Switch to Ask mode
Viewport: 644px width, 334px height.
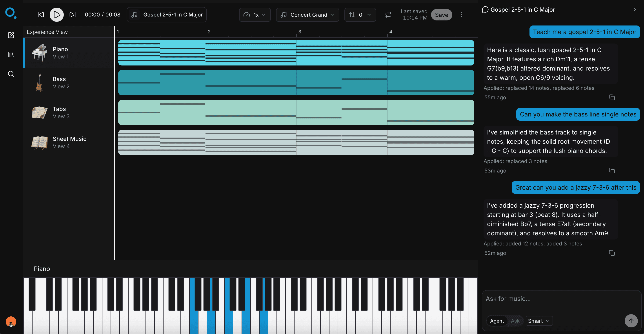pyautogui.click(x=515, y=321)
